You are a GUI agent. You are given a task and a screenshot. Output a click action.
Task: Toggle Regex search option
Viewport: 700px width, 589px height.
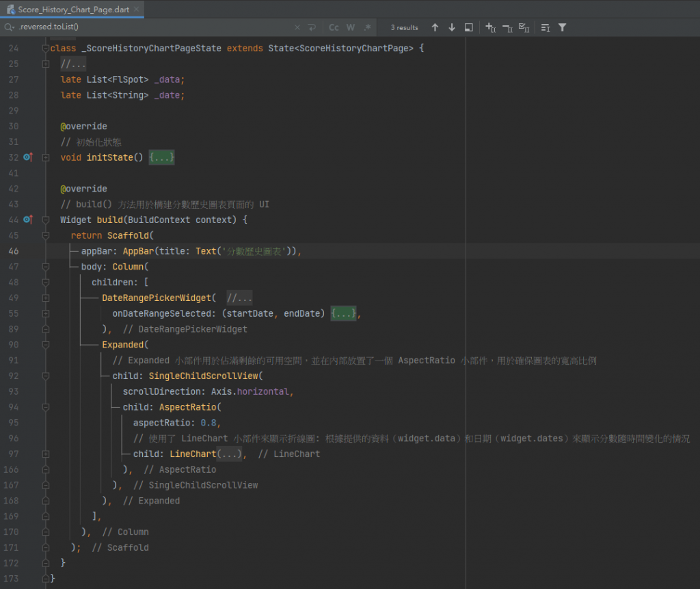click(368, 27)
